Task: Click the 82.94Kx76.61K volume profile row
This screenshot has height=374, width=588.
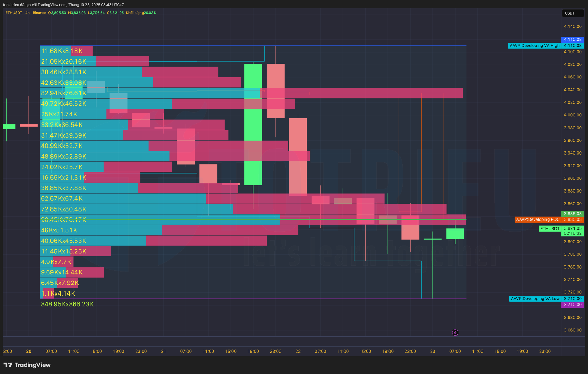Action: (x=64, y=93)
